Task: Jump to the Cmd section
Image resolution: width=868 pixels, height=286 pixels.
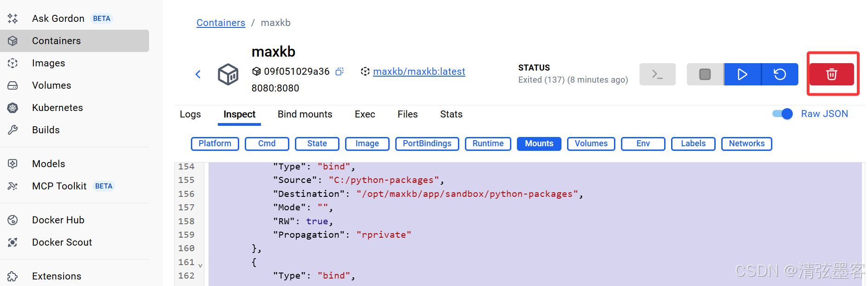Action: pyautogui.click(x=267, y=144)
